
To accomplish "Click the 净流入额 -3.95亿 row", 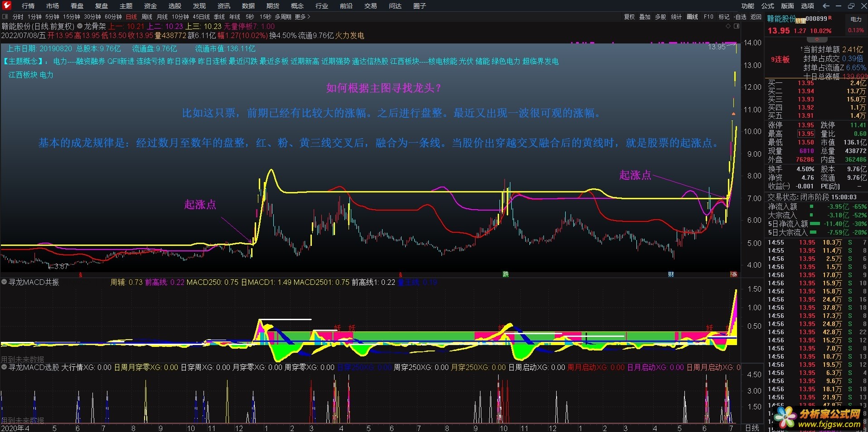I will click(x=816, y=206).
